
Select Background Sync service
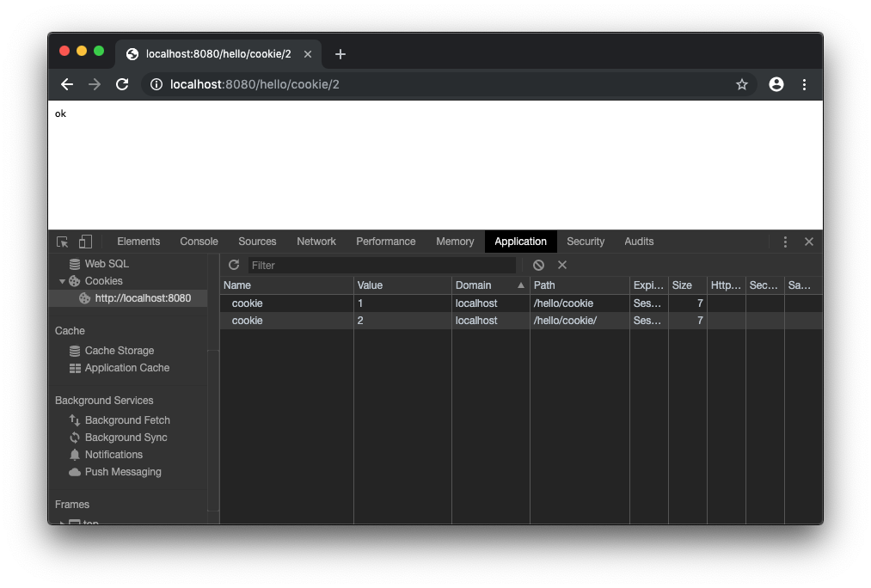(126, 438)
